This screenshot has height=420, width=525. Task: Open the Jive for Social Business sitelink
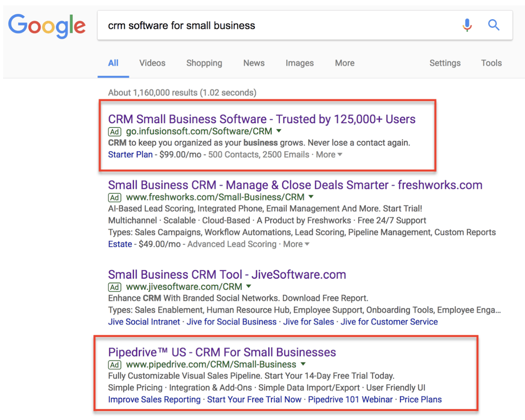[x=231, y=322]
